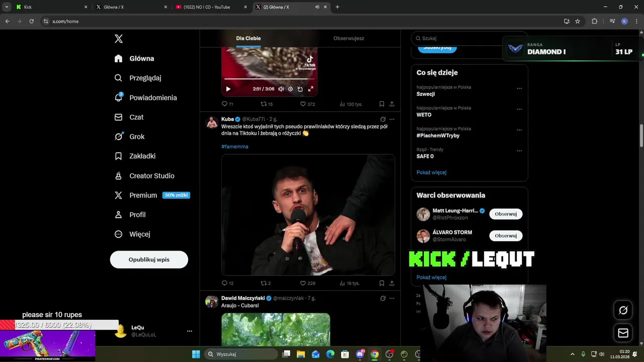The image size is (644, 362).
Task: Click the X logo in sidebar
Action: (x=118, y=39)
